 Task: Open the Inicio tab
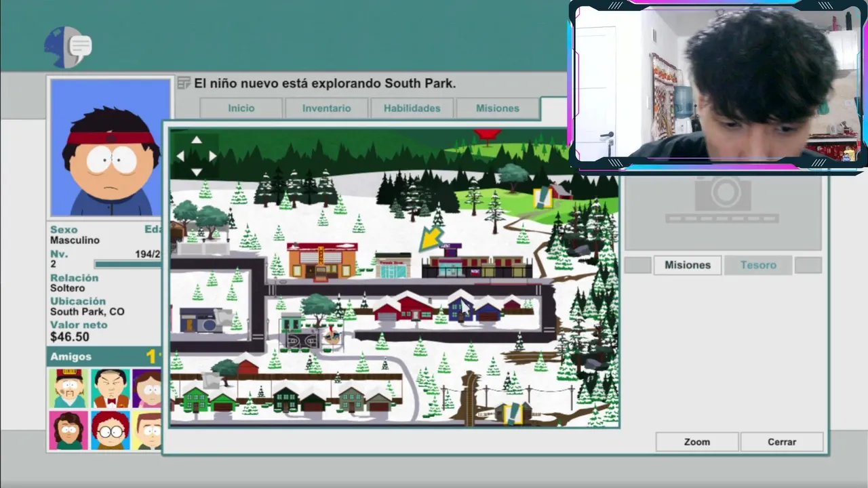241,108
